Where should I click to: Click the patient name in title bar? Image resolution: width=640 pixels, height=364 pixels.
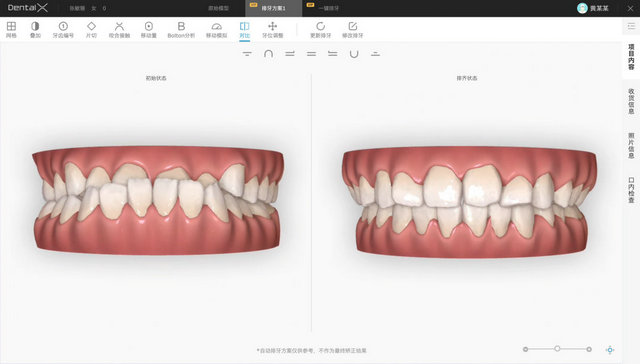[77, 8]
